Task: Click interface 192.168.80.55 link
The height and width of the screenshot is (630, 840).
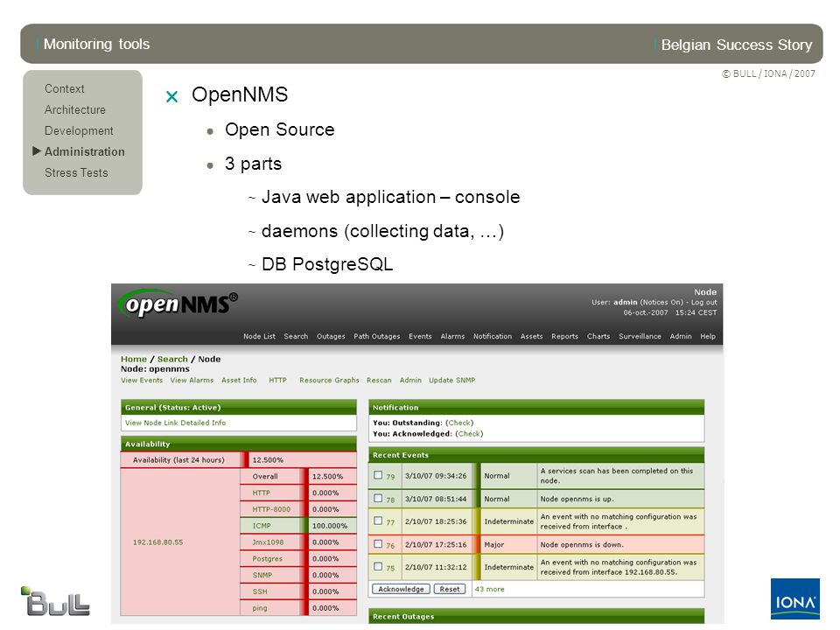Action: (x=158, y=542)
